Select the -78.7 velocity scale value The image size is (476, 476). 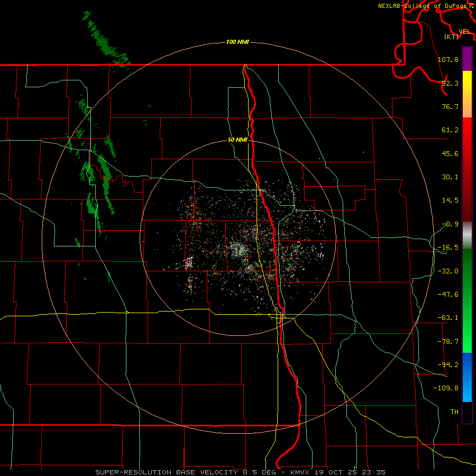click(x=448, y=342)
